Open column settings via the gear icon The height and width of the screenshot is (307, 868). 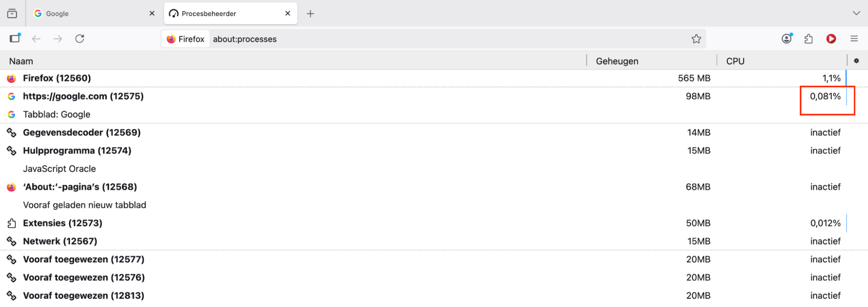(856, 61)
